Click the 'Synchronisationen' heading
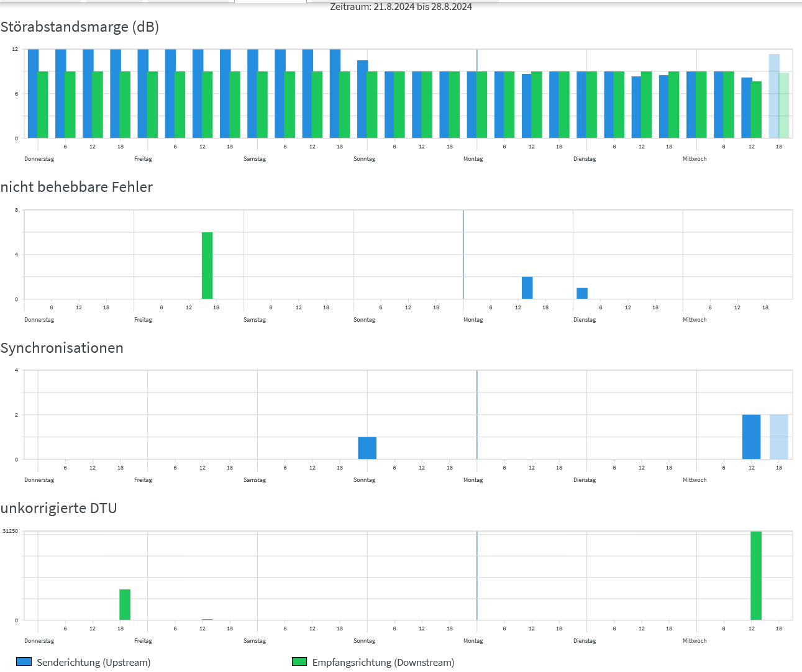 62,348
